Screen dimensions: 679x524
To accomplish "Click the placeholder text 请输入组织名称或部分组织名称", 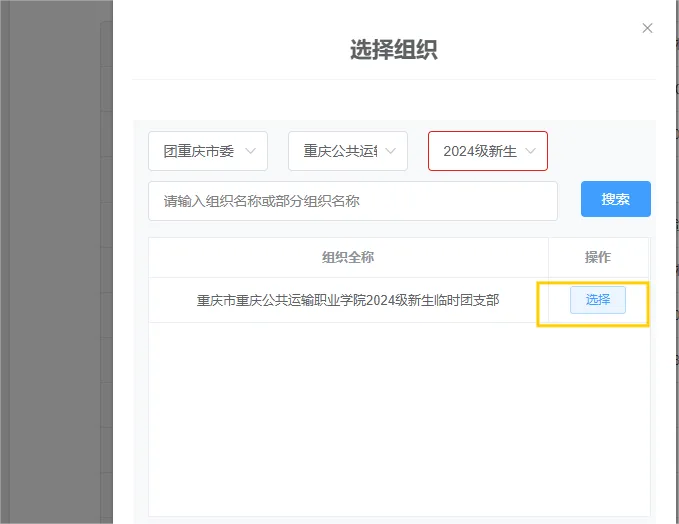I will pos(262,200).
